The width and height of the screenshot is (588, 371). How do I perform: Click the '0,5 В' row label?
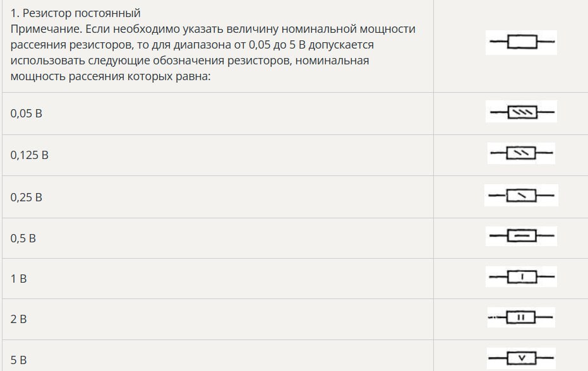[23, 238]
